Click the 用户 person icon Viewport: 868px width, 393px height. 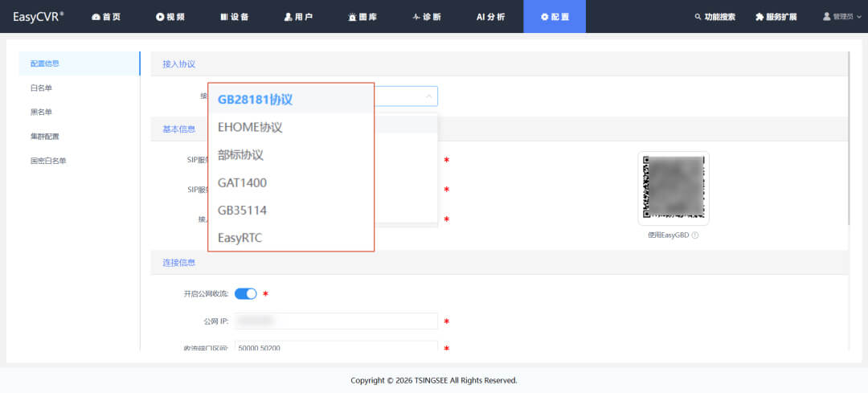[288, 17]
